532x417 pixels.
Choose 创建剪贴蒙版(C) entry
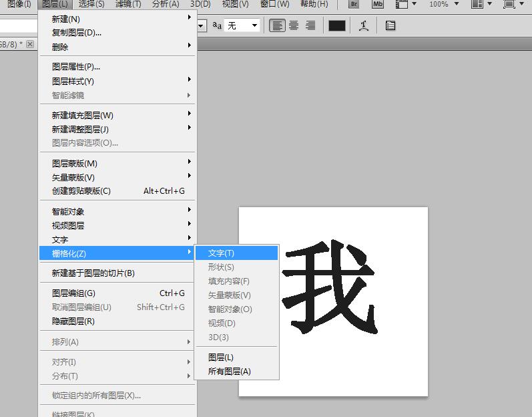pyautogui.click(x=117, y=191)
